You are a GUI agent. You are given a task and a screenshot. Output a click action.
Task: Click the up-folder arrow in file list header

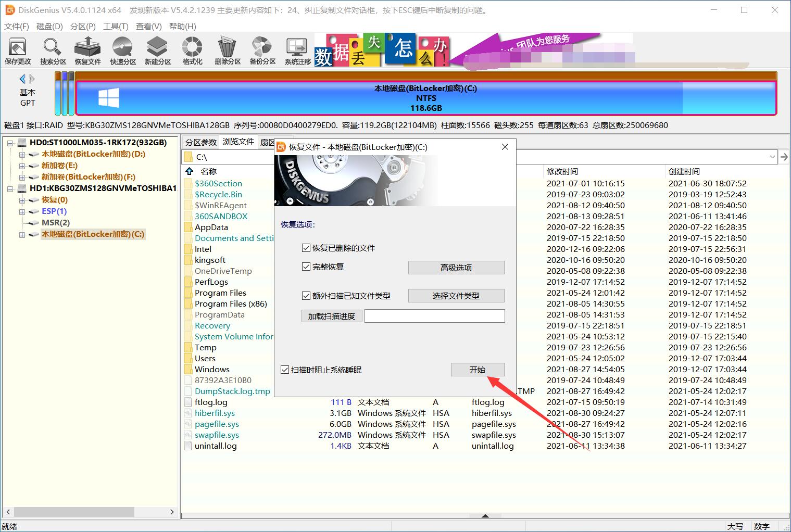(x=189, y=171)
